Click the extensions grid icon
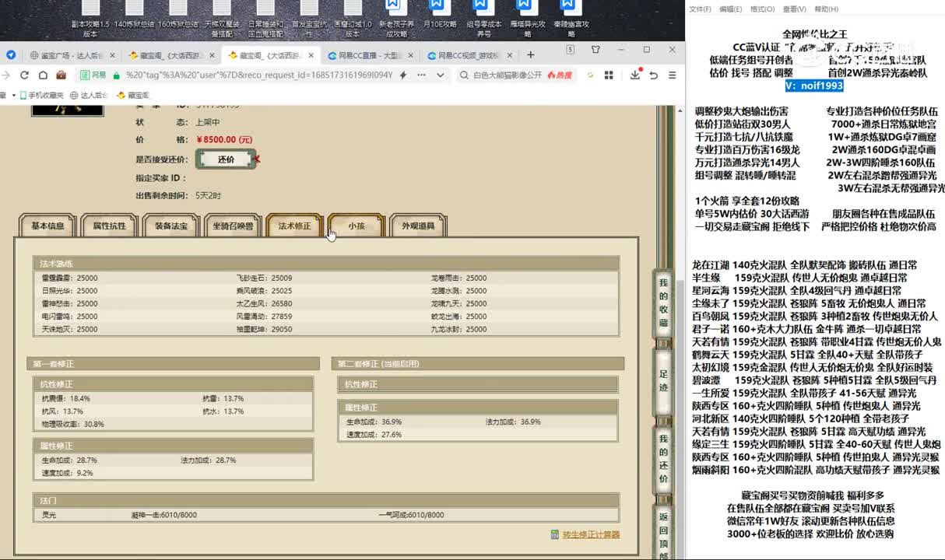 click(609, 75)
